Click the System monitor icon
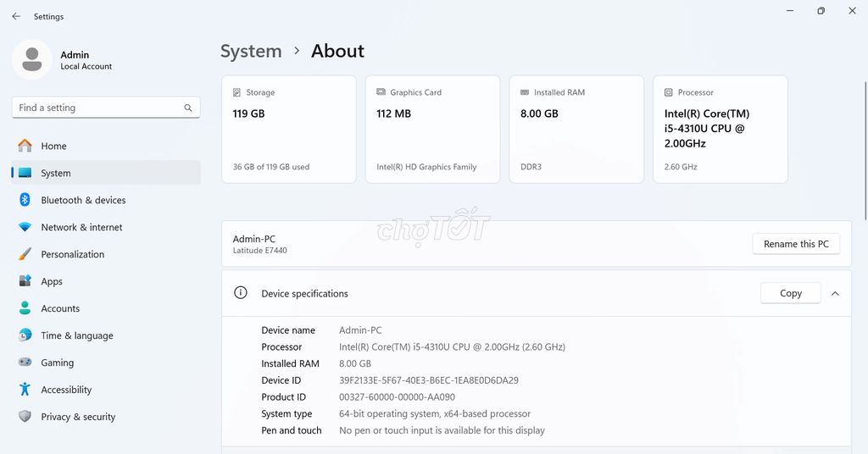 click(25, 173)
